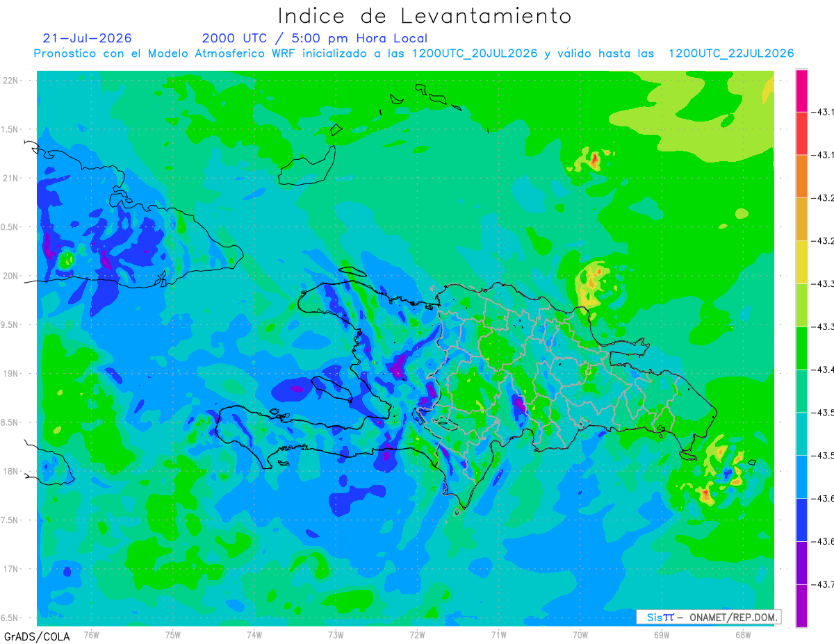Click the '18N' latitude label

pyautogui.click(x=12, y=472)
